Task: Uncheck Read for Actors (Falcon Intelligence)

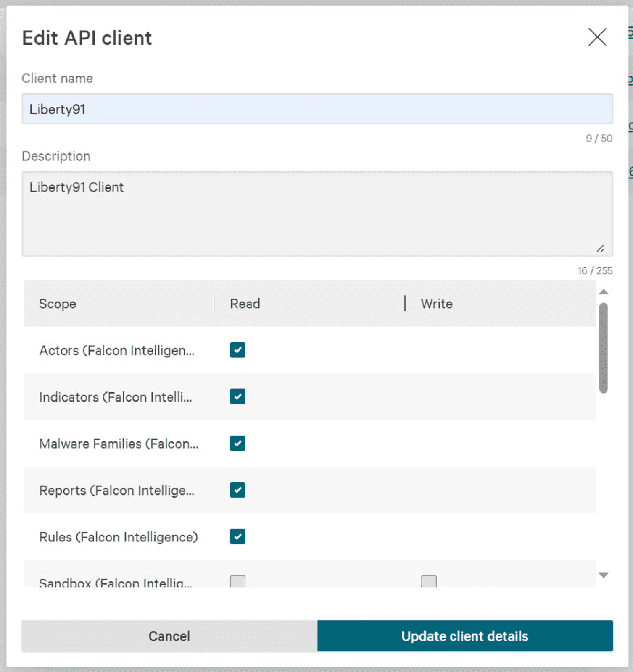Action: (x=237, y=350)
